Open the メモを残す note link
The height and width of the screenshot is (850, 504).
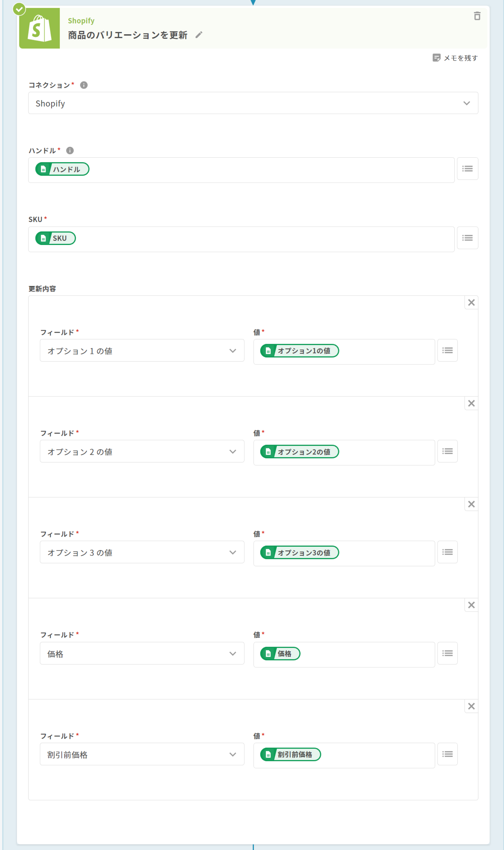click(455, 58)
